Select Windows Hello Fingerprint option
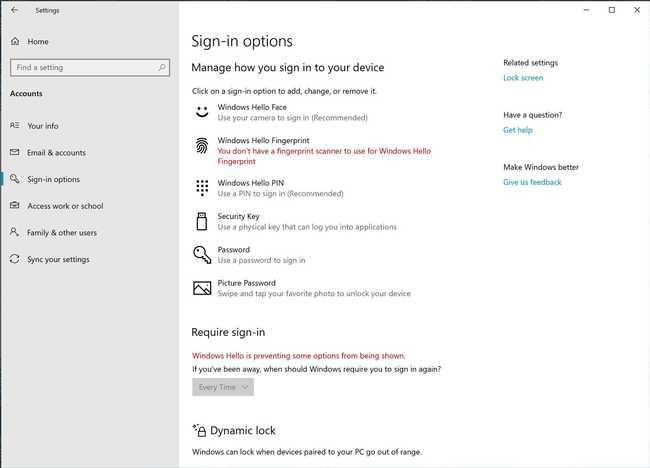 pos(313,151)
